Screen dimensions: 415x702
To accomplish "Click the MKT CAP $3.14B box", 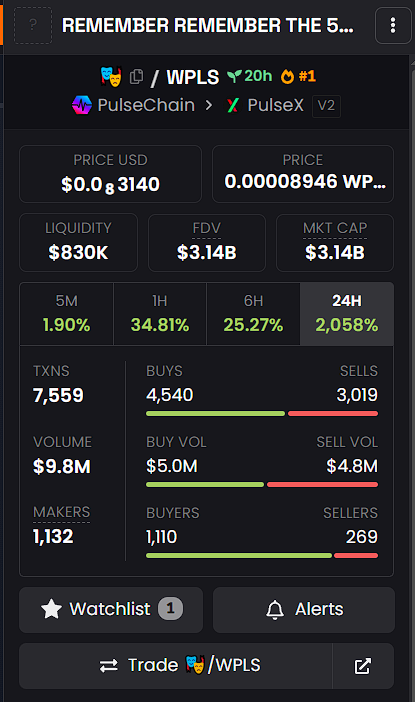I will [335, 243].
